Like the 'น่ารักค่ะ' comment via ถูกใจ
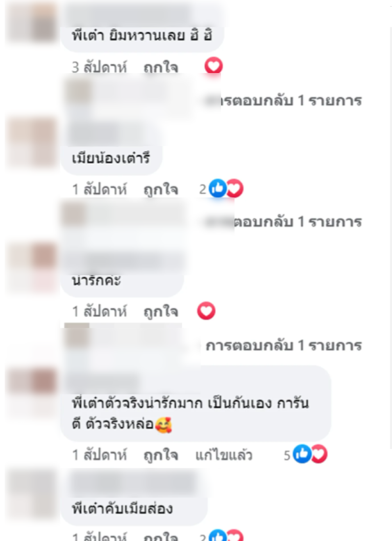This screenshot has height=541, width=392. tap(161, 312)
